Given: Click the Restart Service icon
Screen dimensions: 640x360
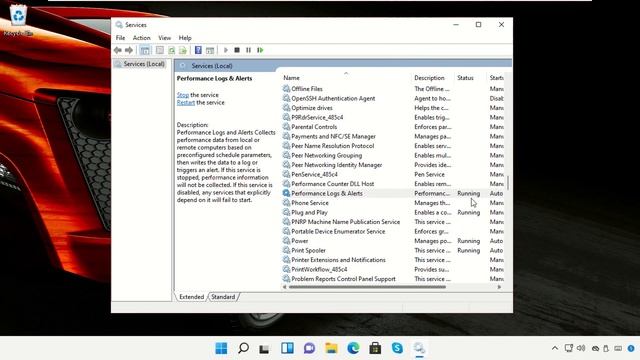Looking at the screenshot, I should coord(260,50).
